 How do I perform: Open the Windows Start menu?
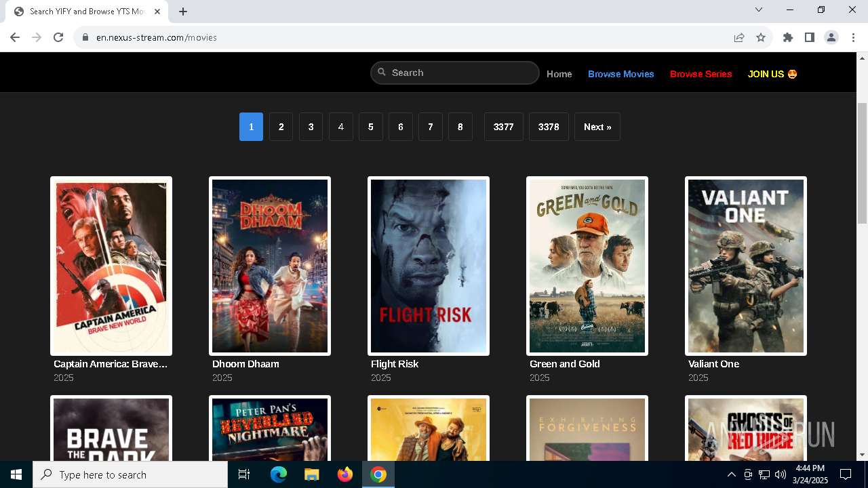click(16, 474)
